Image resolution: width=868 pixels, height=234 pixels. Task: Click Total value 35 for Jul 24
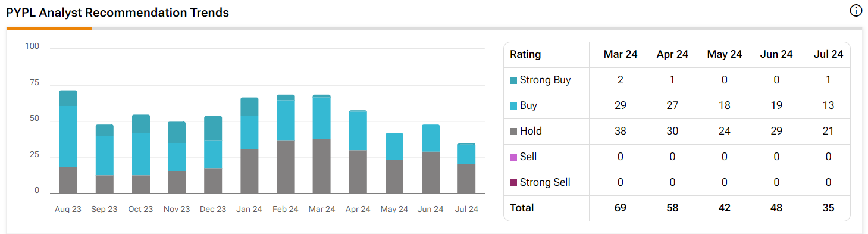click(829, 208)
